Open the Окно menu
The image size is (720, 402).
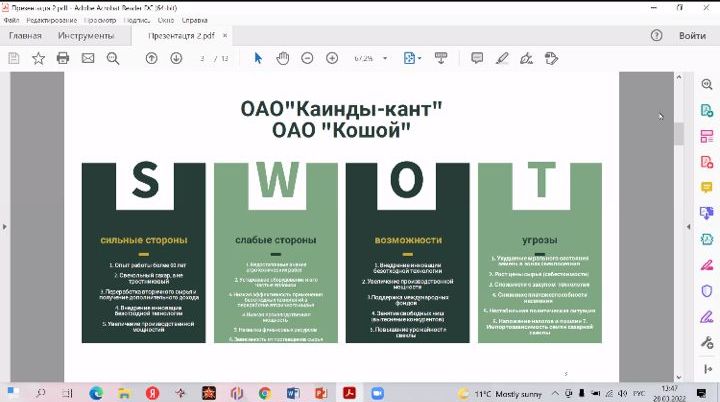point(166,20)
